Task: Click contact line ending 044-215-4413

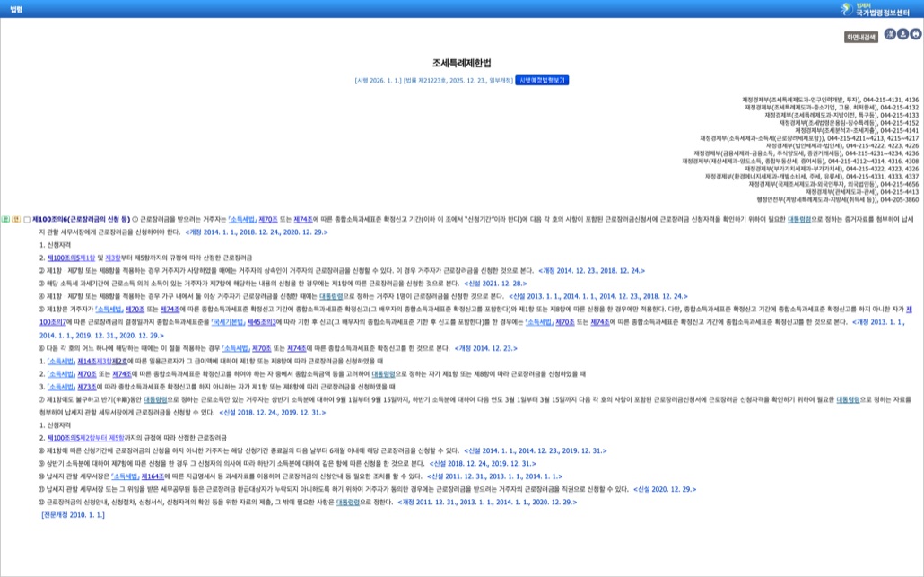Action: click(862, 191)
